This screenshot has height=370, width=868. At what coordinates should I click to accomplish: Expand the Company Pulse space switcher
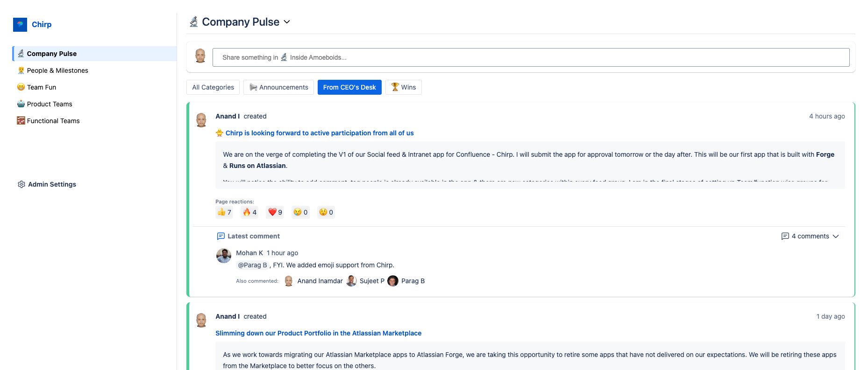[x=287, y=22]
